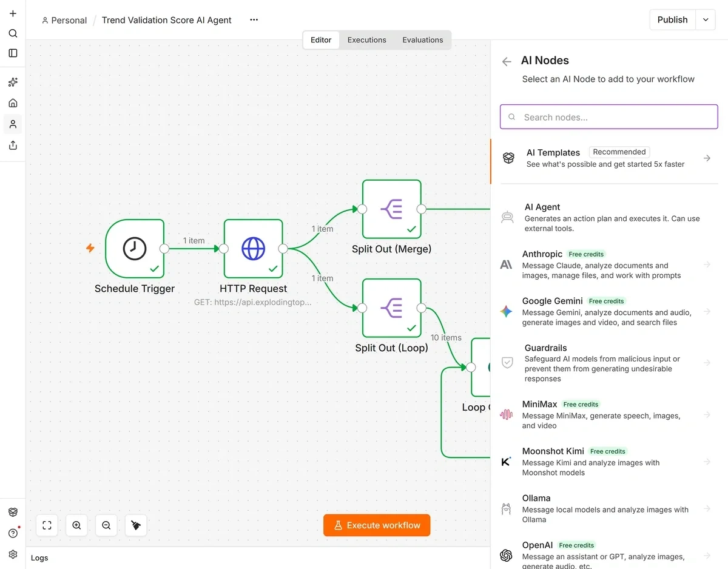728x569 pixels.
Task: Click the MiniMax waveform icon
Action: [506, 415]
